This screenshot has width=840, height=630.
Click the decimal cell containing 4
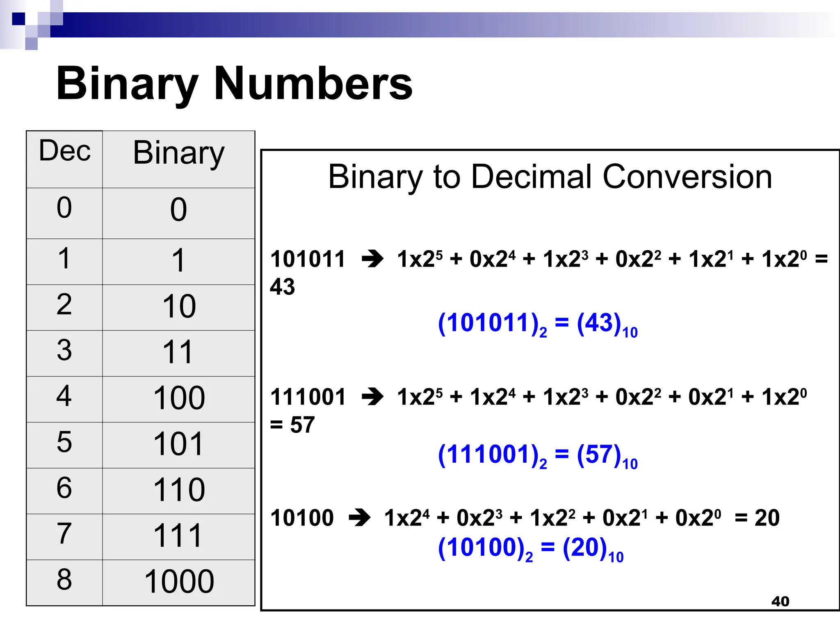[x=64, y=396]
